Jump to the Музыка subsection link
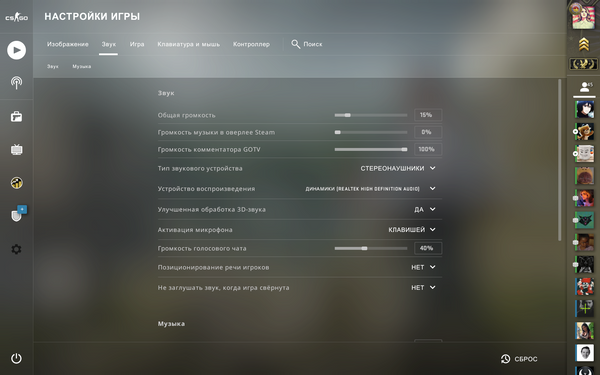This screenshot has height=375, width=600. [82, 67]
